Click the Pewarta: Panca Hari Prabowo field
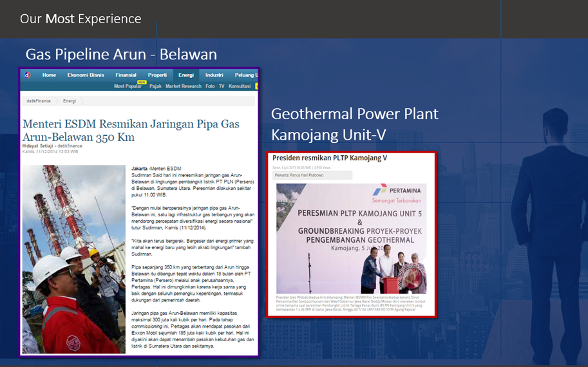 pos(312,175)
